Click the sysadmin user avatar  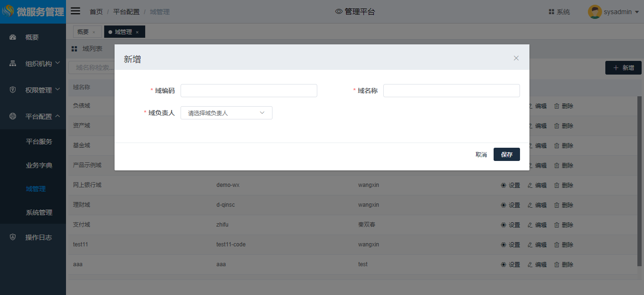click(594, 12)
